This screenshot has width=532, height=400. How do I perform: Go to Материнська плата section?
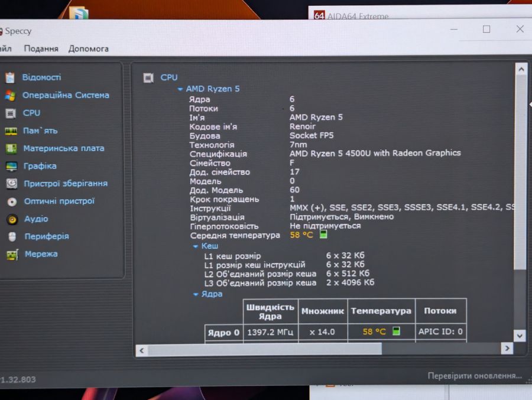[64, 148]
